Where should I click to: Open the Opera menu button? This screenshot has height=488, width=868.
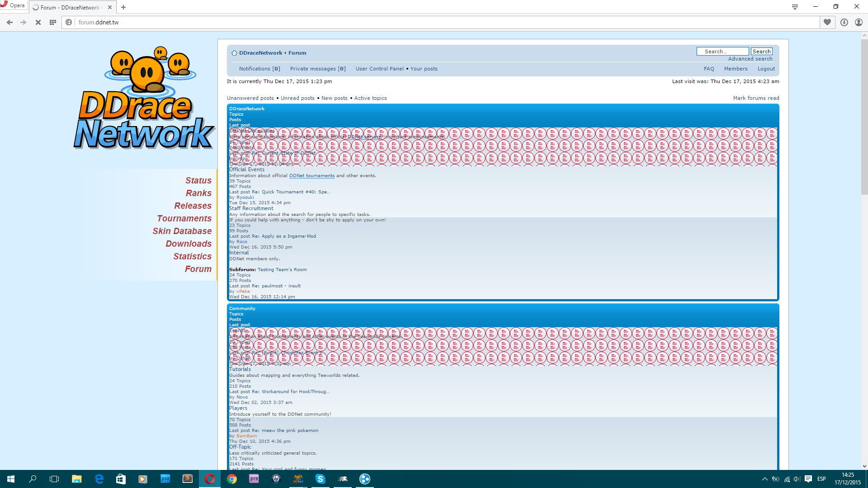coord(13,5)
